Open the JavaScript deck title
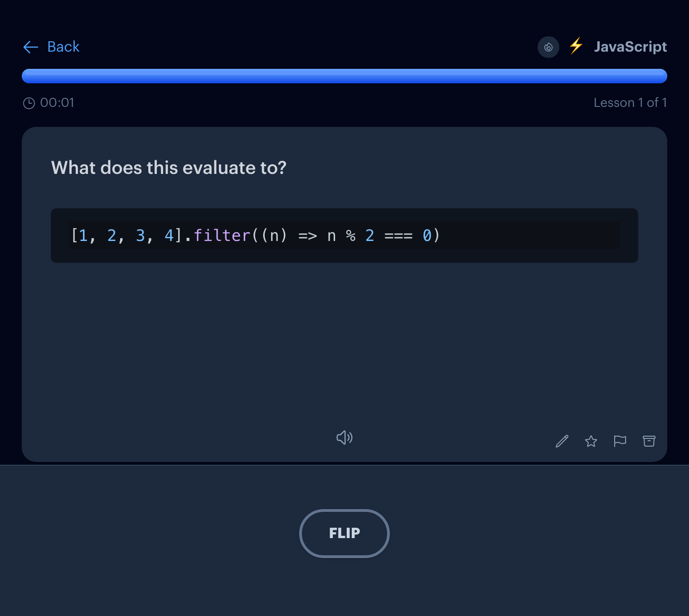689x616 pixels. click(x=630, y=47)
